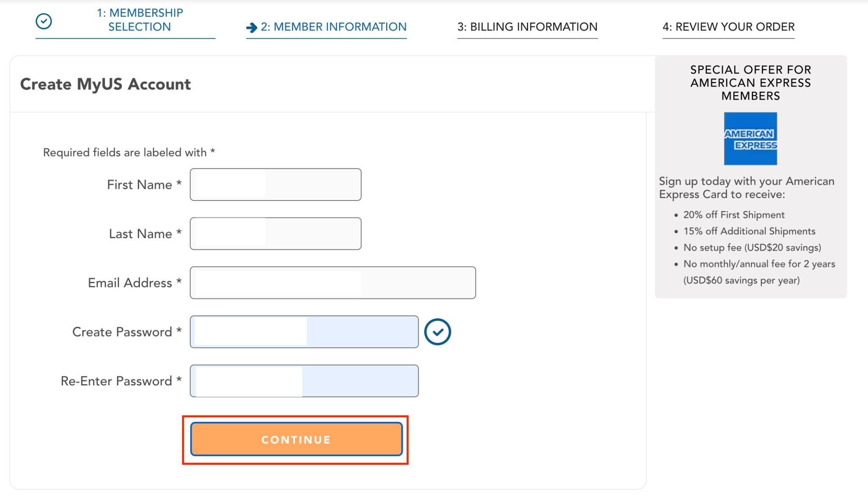
Task: Open the 2: Member Information step
Action: [334, 27]
